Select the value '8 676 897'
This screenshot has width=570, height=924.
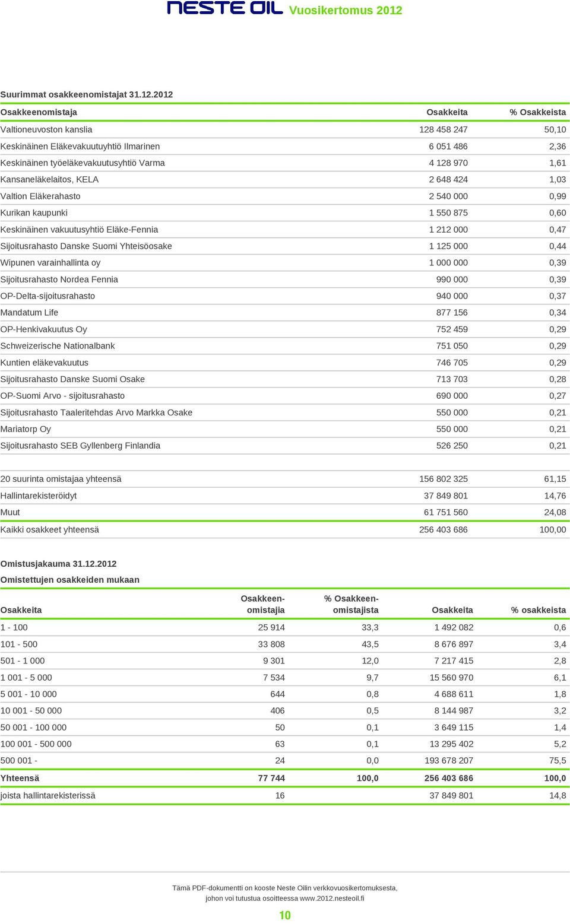454,644
